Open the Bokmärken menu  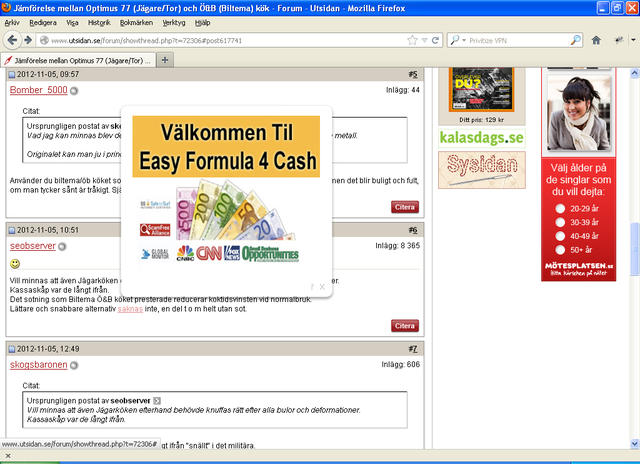click(x=136, y=23)
